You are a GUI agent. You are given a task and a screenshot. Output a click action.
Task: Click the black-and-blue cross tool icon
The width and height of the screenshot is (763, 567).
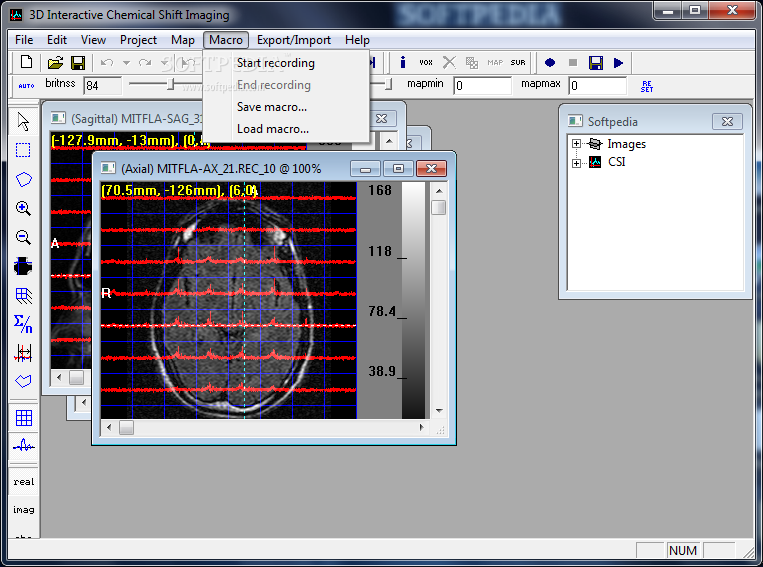(23, 266)
